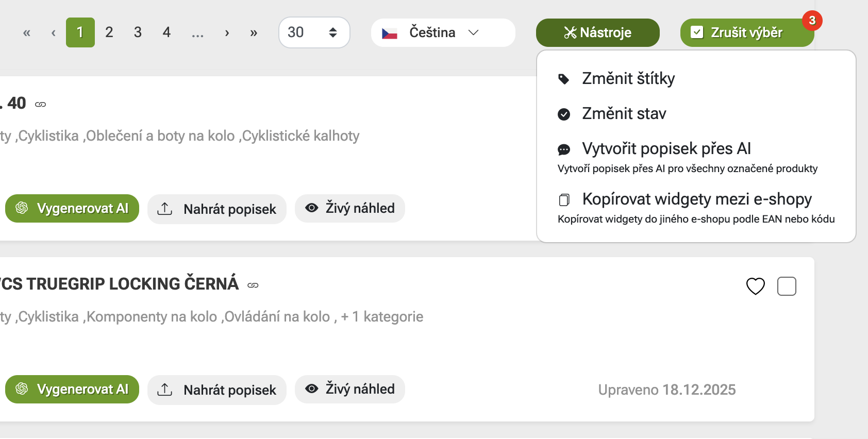Click the copy icon beside Kopírovat widgety mezi e-shopy
This screenshot has width=868, height=439.
click(x=564, y=199)
